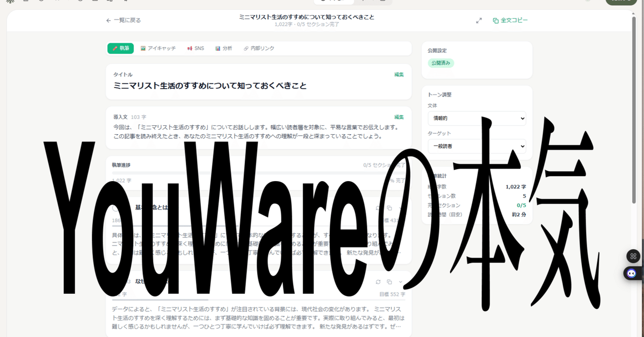Switch to the 分析 tab
The height and width of the screenshot is (337, 644).
[x=223, y=48]
